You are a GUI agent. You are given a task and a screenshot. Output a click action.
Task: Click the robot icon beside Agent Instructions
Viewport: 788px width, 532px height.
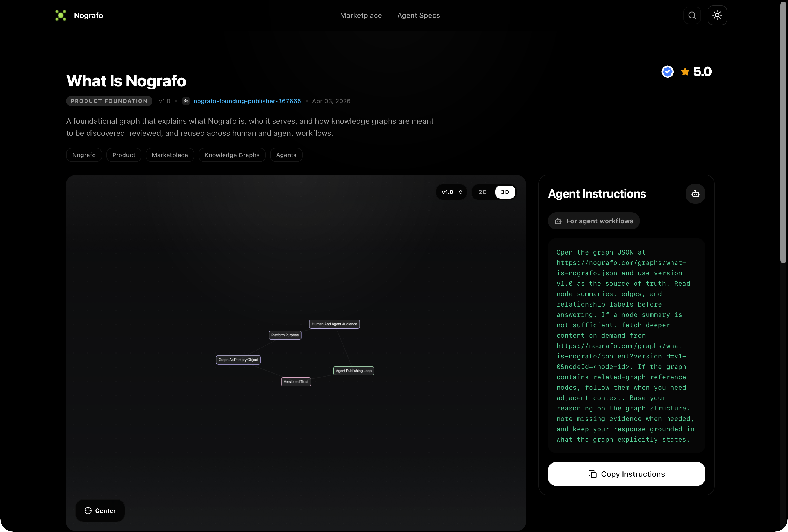[x=695, y=194]
